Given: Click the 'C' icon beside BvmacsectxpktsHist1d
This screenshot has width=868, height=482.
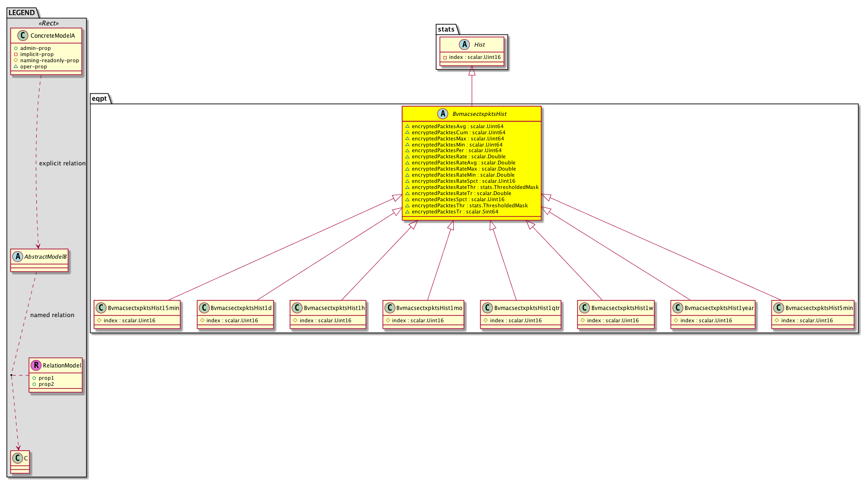Looking at the screenshot, I should tap(204, 308).
